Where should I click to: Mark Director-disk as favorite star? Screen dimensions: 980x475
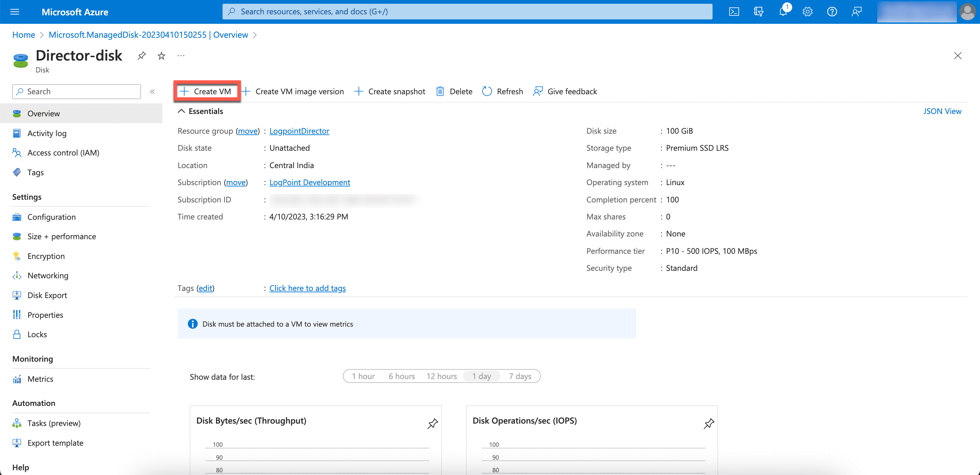[x=161, y=56]
